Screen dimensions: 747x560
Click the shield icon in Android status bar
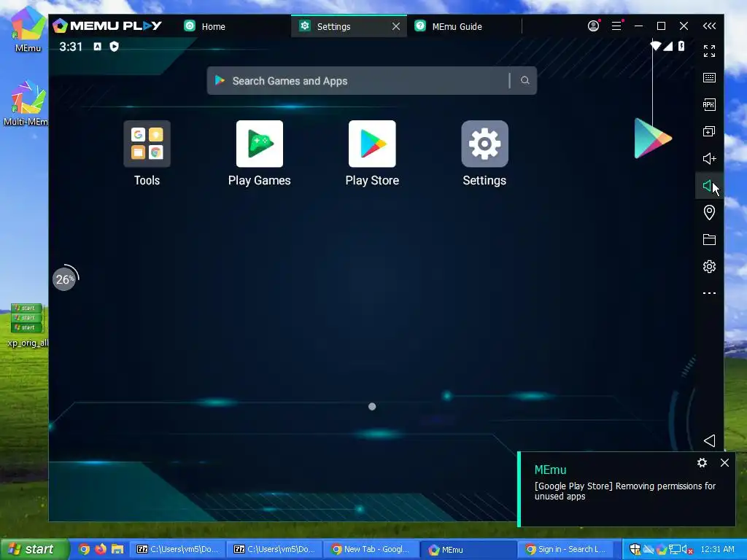click(114, 47)
